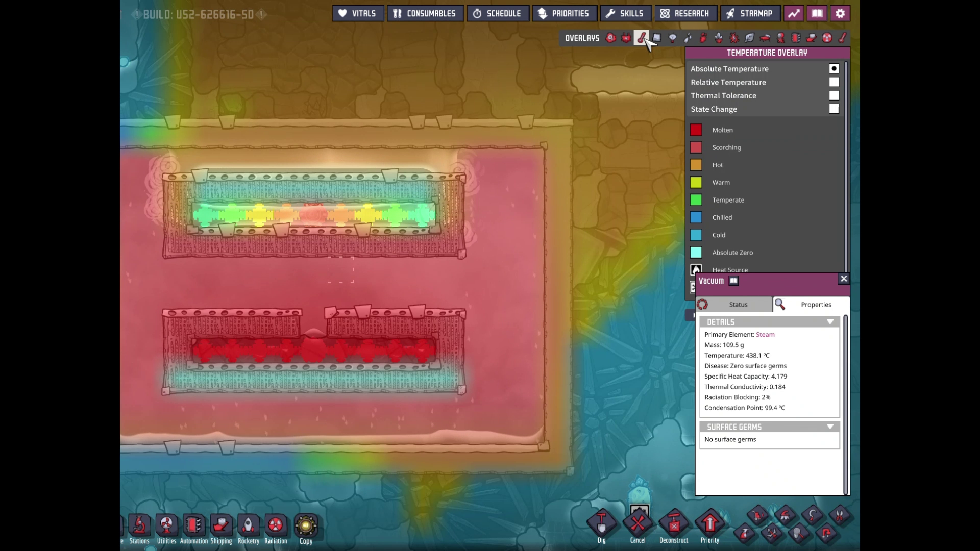Open the Schedule screen
The width and height of the screenshot is (980, 551).
pyautogui.click(x=498, y=13)
